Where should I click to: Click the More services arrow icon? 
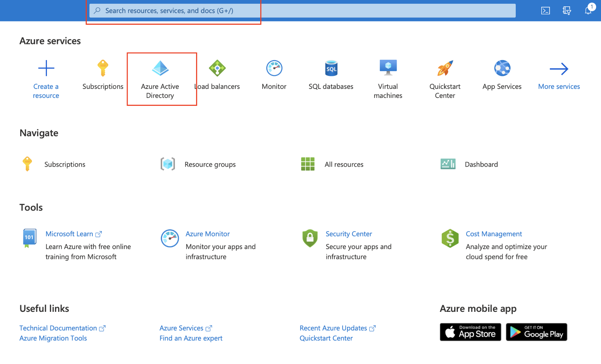click(559, 69)
